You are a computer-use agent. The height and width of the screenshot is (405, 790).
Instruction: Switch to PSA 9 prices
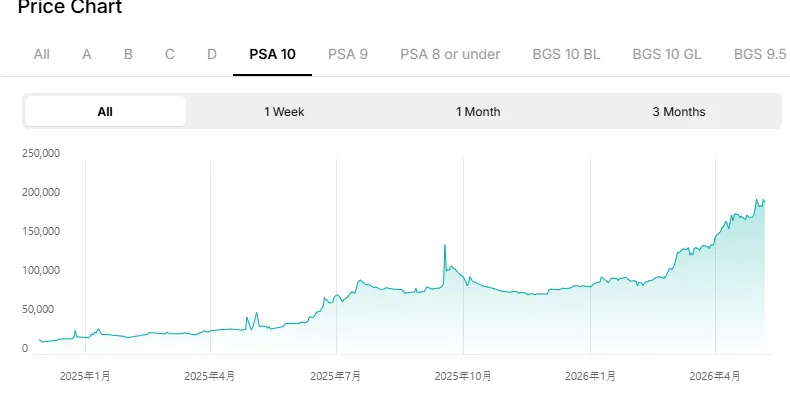click(348, 54)
